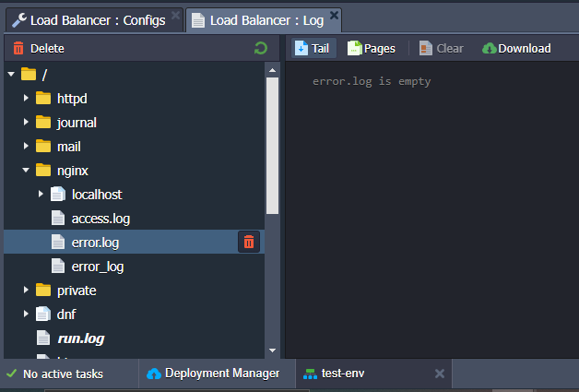This screenshot has height=392, width=579.
Task: Expand the localhost log group
Action: click(41, 194)
